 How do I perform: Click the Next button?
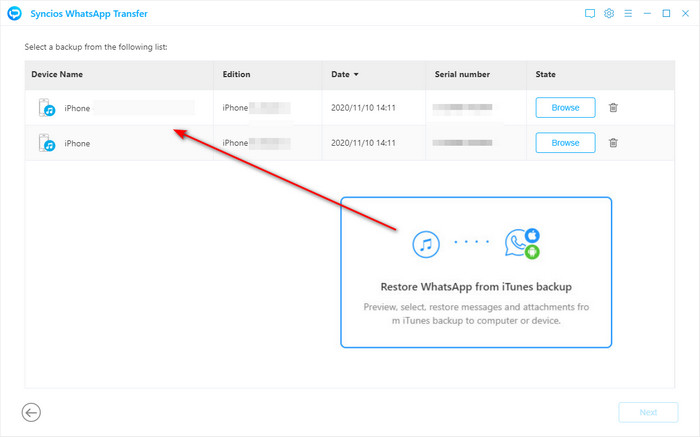tap(648, 412)
